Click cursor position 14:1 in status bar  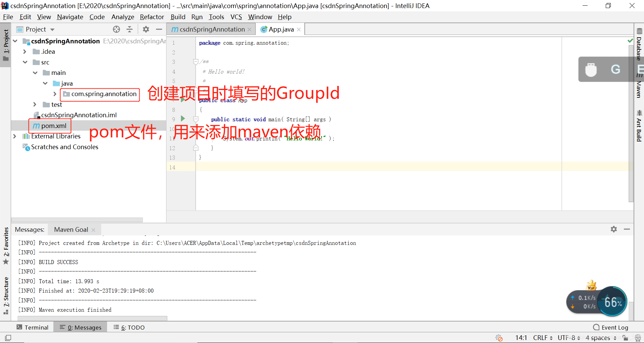(521, 338)
